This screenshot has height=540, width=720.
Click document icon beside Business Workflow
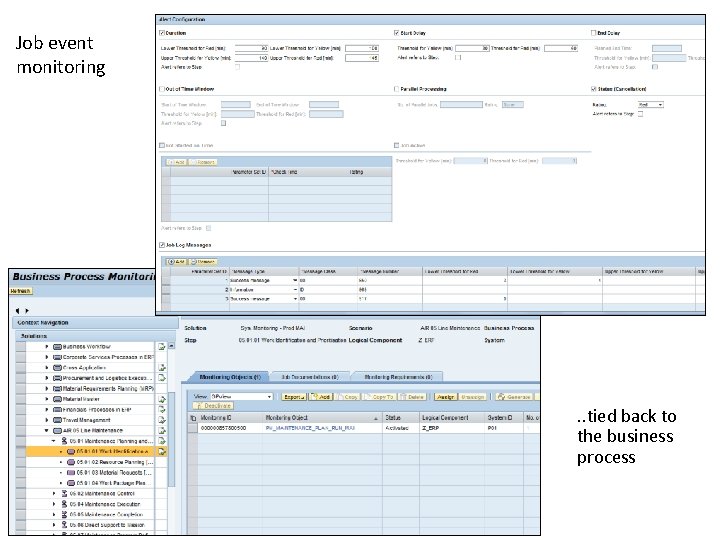point(162,347)
